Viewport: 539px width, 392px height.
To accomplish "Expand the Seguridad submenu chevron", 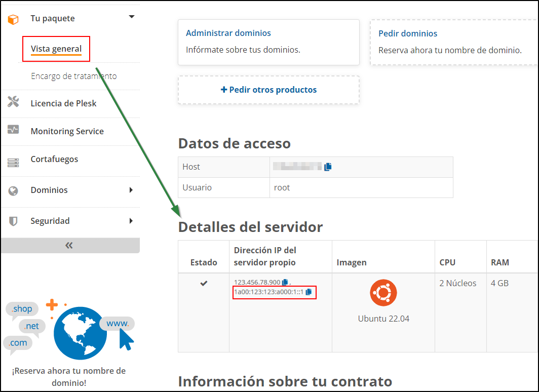I will (x=131, y=221).
